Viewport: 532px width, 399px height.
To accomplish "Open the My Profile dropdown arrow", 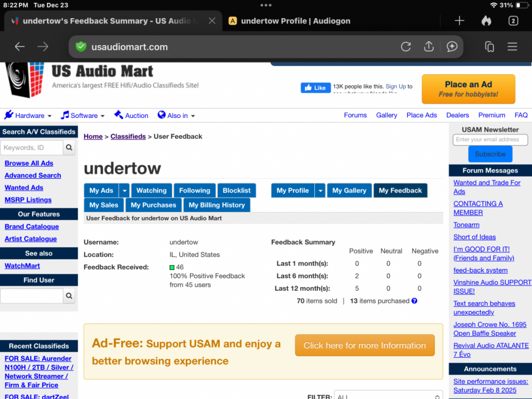I will coord(321,191).
